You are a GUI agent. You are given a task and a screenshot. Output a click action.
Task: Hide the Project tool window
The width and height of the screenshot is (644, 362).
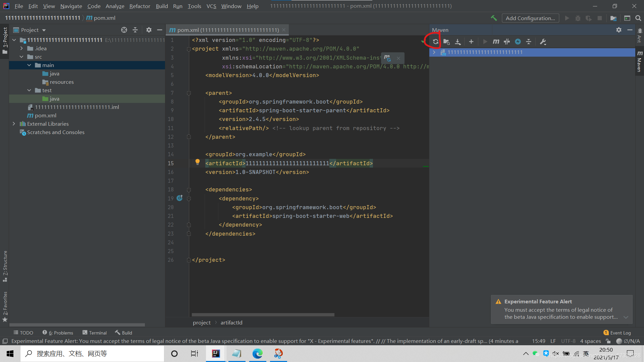tap(160, 30)
